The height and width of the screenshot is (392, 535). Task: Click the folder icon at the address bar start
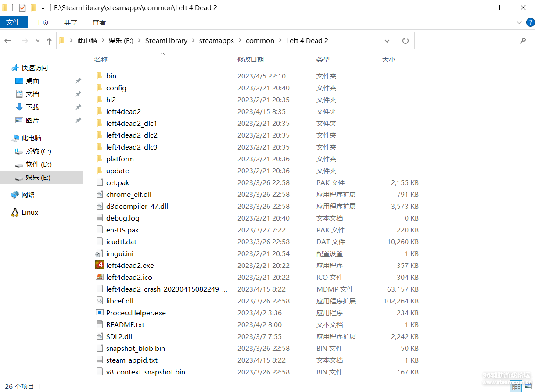[x=61, y=40]
